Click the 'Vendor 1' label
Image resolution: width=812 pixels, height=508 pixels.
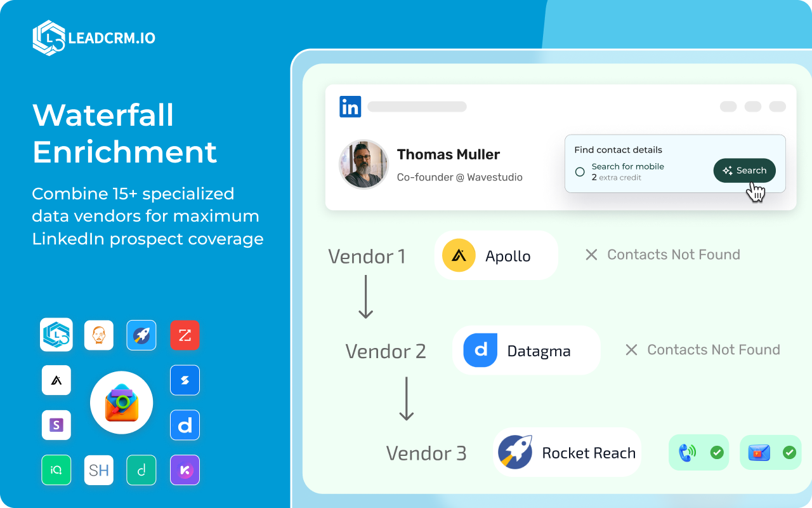(367, 257)
